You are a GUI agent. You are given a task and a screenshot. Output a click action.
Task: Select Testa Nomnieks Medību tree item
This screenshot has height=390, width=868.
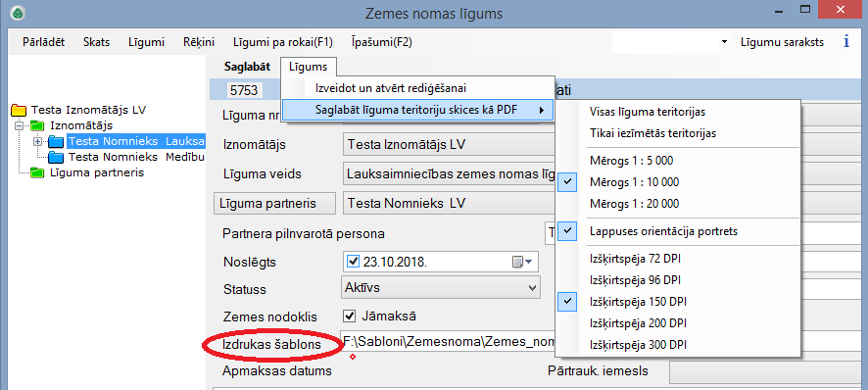(x=136, y=158)
